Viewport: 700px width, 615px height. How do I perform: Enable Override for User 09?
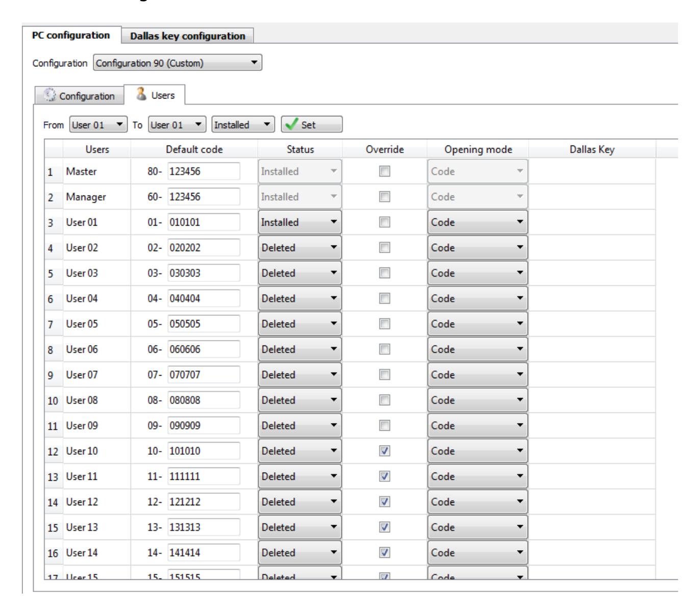point(384,426)
